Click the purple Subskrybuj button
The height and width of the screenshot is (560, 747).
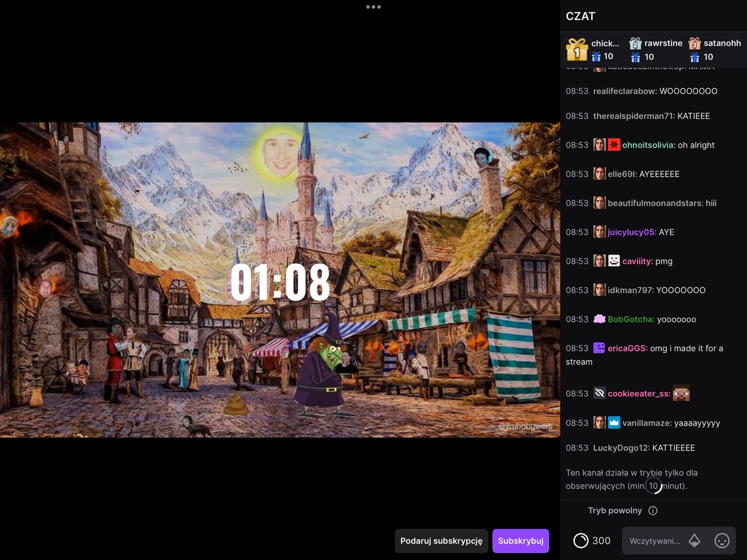(x=520, y=541)
